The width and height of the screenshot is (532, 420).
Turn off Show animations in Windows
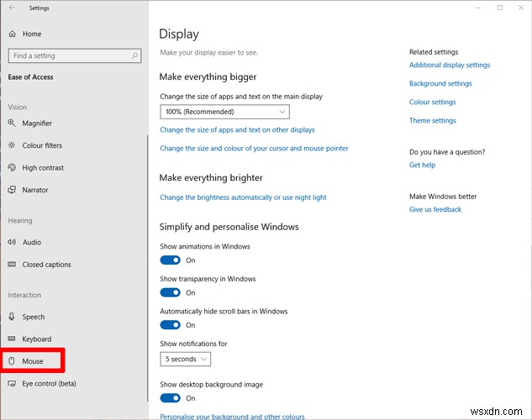(170, 260)
